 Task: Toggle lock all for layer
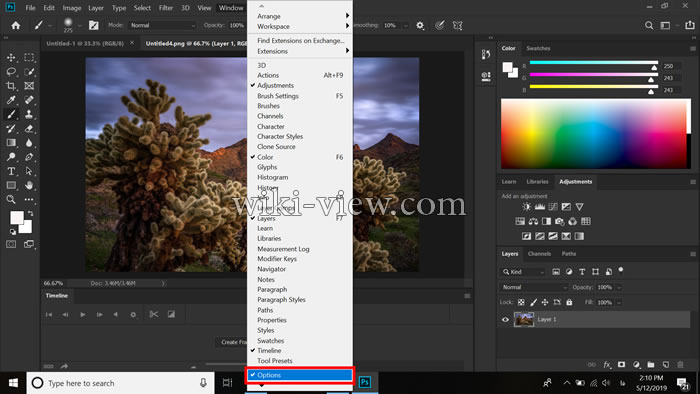[x=569, y=302]
